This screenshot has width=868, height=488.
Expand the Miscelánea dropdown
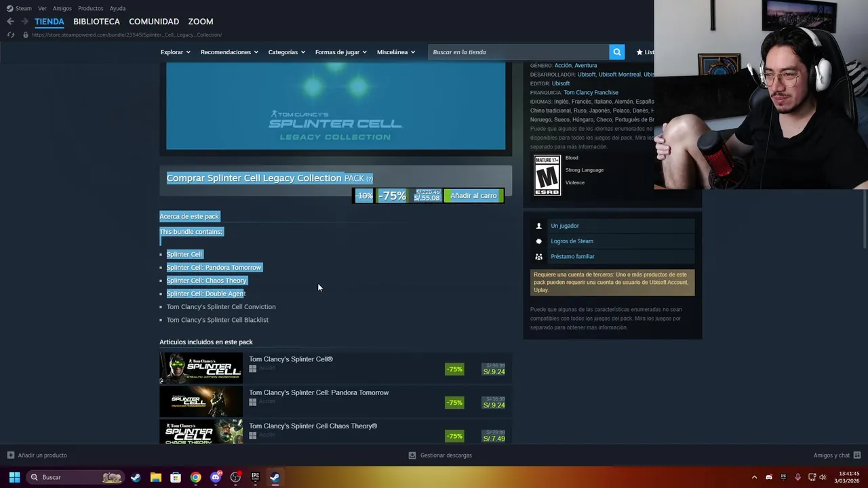click(x=395, y=52)
